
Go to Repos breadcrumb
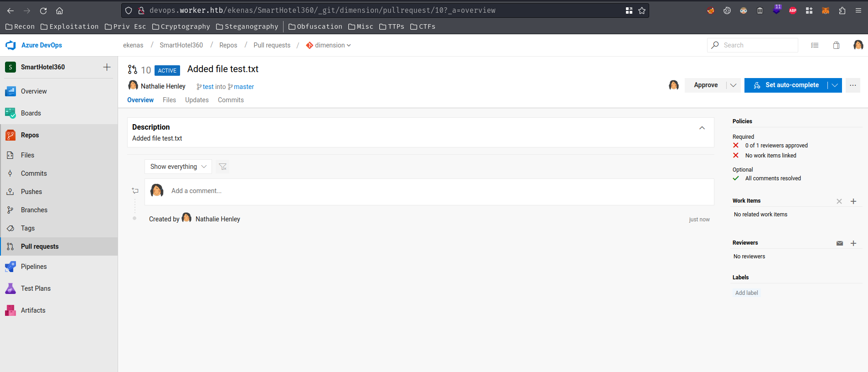[x=228, y=45]
